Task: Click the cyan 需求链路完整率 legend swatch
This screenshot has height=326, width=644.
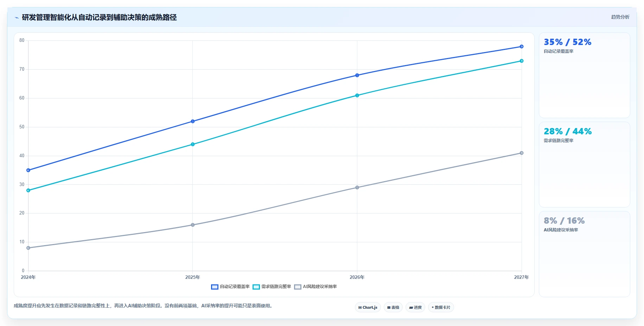Action: pos(256,287)
